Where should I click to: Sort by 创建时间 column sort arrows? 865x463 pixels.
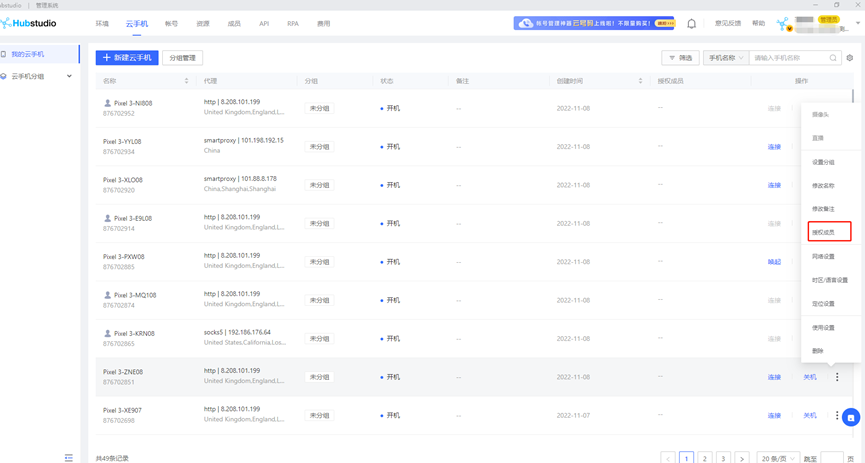click(x=640, y=81)
